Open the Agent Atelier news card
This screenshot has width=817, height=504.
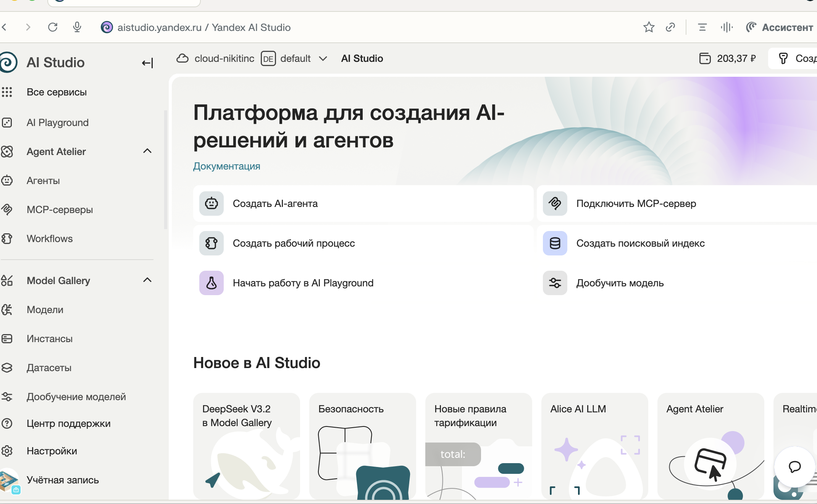coord(711,446)
